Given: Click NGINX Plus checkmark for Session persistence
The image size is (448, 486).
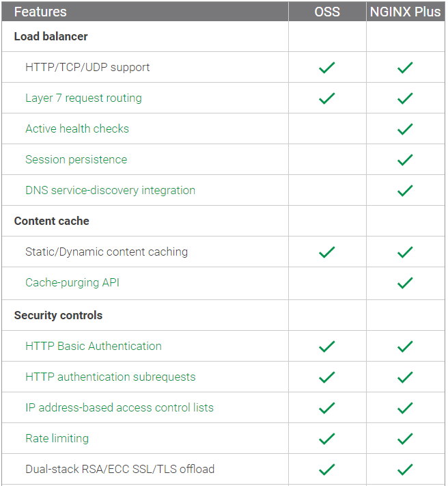Looking at the screenshot, I should 405,160.
